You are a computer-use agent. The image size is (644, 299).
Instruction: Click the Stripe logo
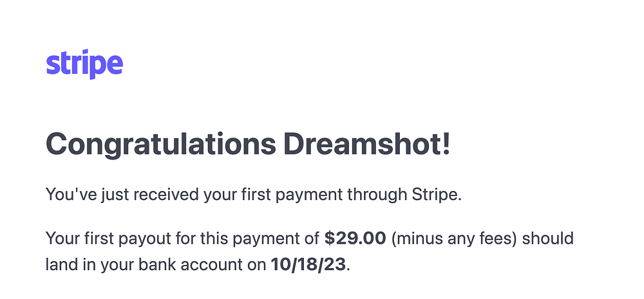(x=84, y=64)
